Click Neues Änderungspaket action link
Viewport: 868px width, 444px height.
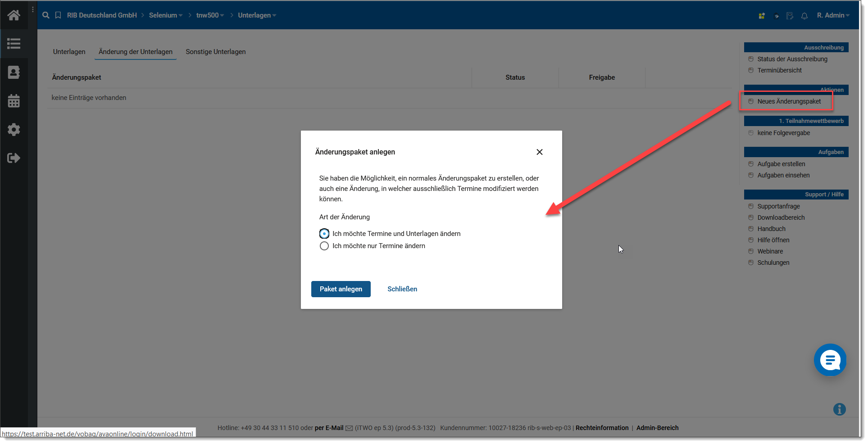tap(789, 101)
